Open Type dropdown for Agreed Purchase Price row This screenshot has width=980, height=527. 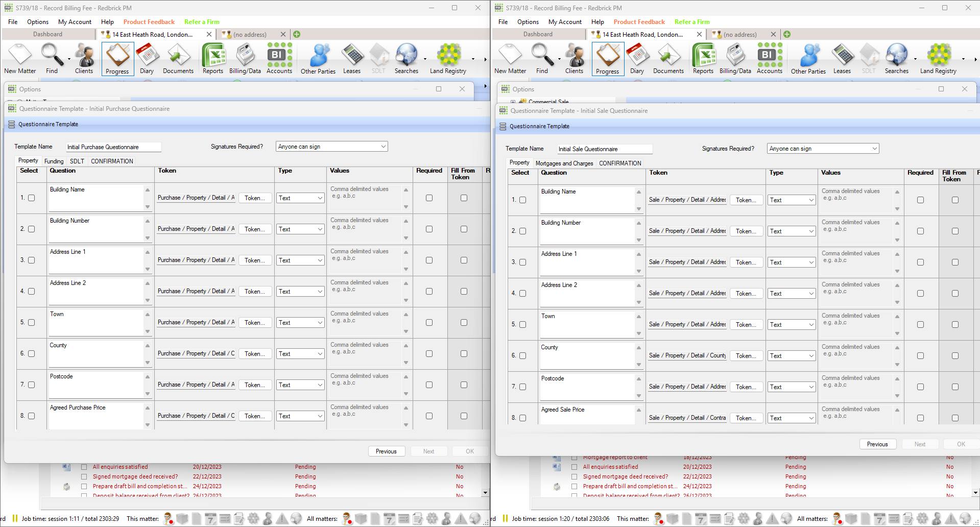click(x=300, y=416)
